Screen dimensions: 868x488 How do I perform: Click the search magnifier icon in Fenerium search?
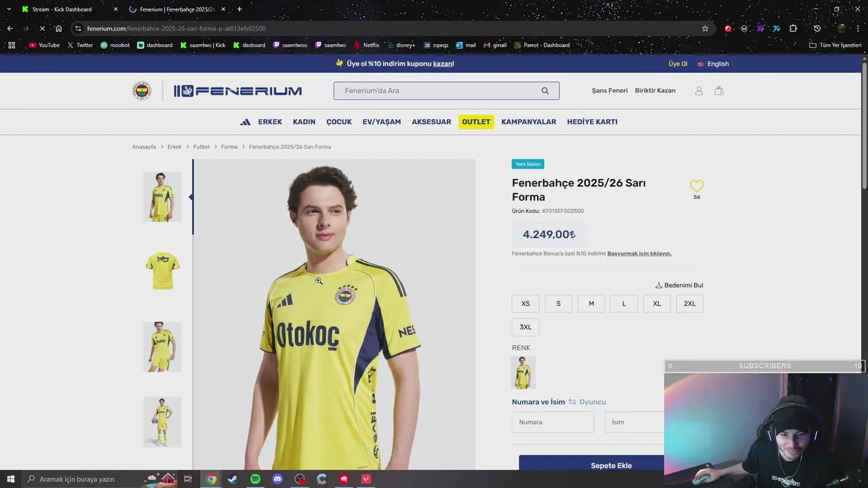click(x=545, y=91)
